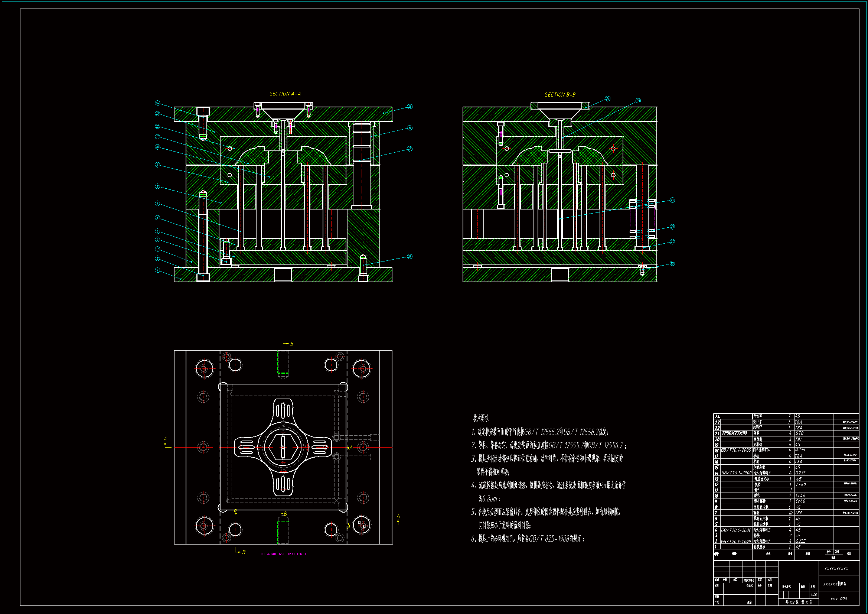Select balloon number 14 in Section A-A
The width and height of the screenshot is (868, 614).
pos(158,103)
